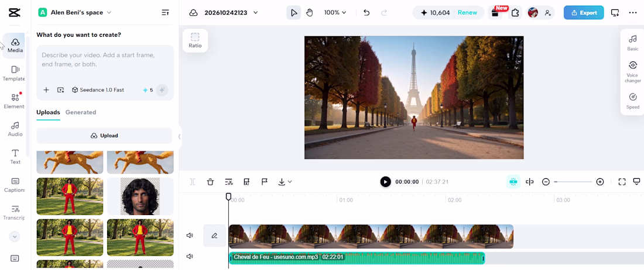Expand more sidebar tools with round chevron
The width and height of the screenshot is (644, 270).
15,237
